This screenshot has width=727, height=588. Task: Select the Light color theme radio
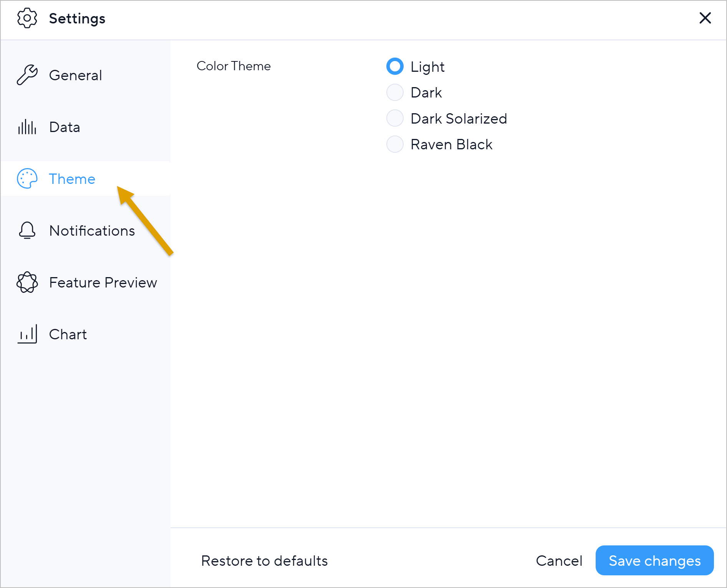click(x=395, y=66)
